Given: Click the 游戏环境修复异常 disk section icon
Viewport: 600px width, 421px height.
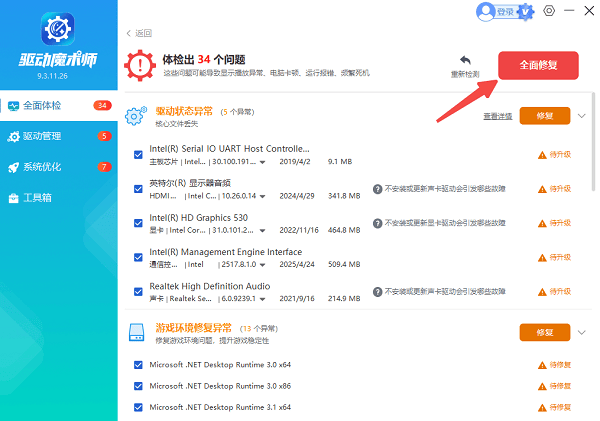Looking at the screenshot, I should point(137,332).
